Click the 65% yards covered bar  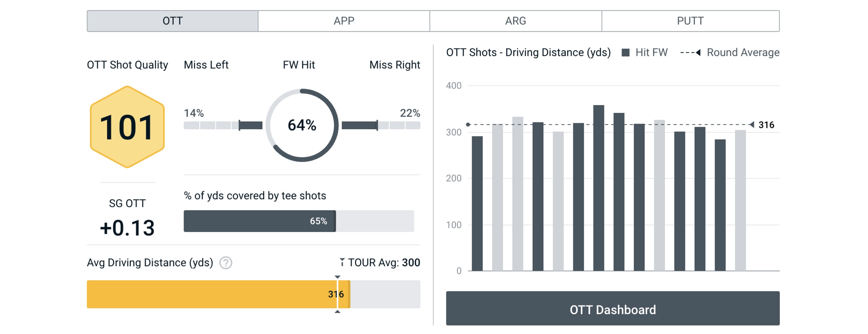coord(259,221)
